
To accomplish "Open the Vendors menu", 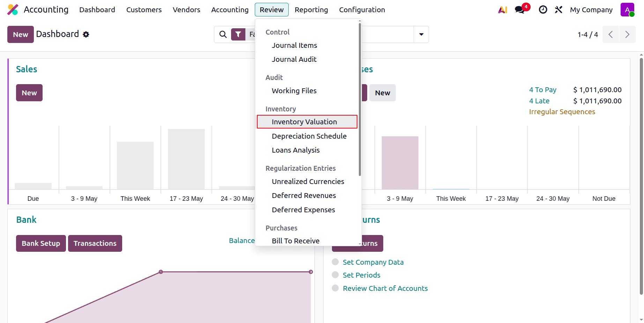I will pos(186,10).
